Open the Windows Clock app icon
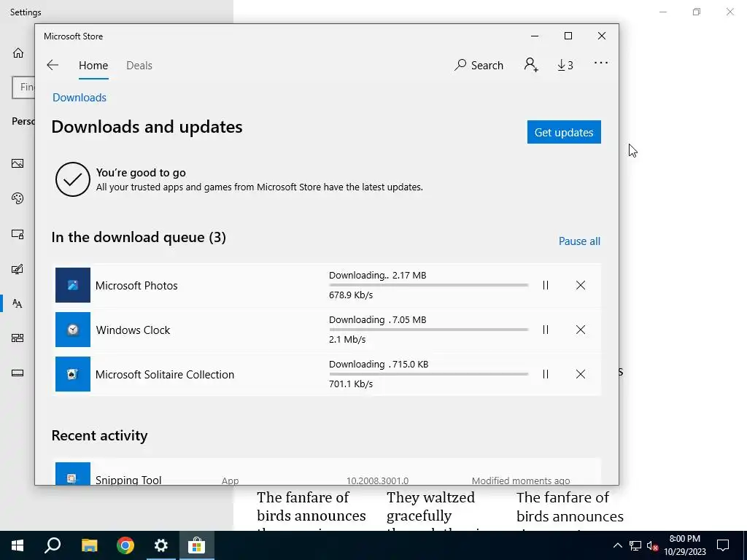This screenshot has width=747, height=560. click(x=72, y=330)
